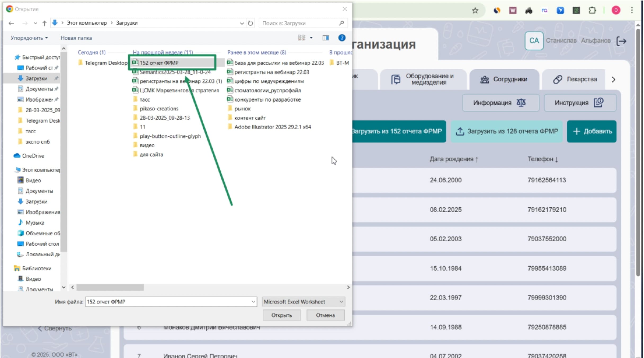Select the OneDrive sidebar item
The width and height of the screenshot is (644, 358).
[33, 156]
